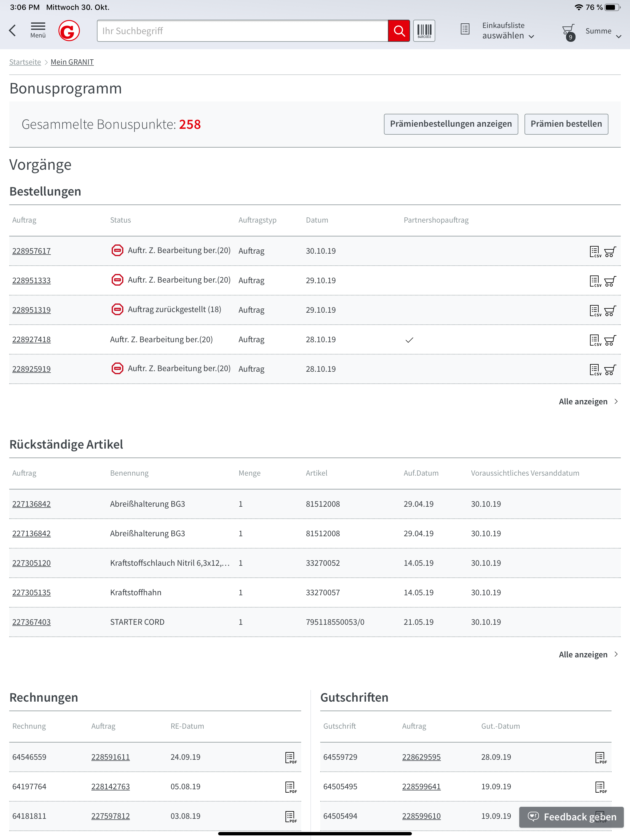The image size is (630, 840).
Task: Open invoice order 227597812
Action: pos(110,816)
